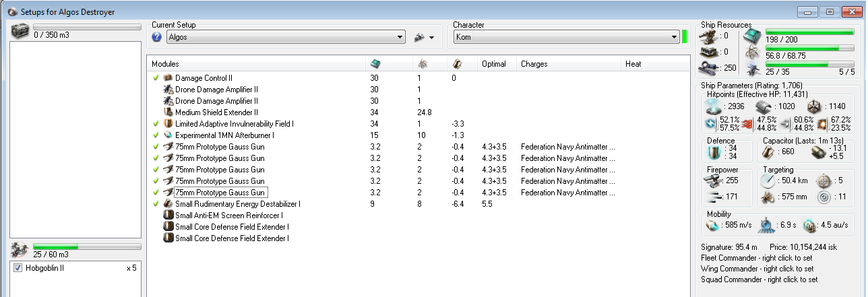This screenshot has height=297, width=868.
Task: Uncheck the Hobgoblin II drone checkbox
Action: tap(18, 268)
